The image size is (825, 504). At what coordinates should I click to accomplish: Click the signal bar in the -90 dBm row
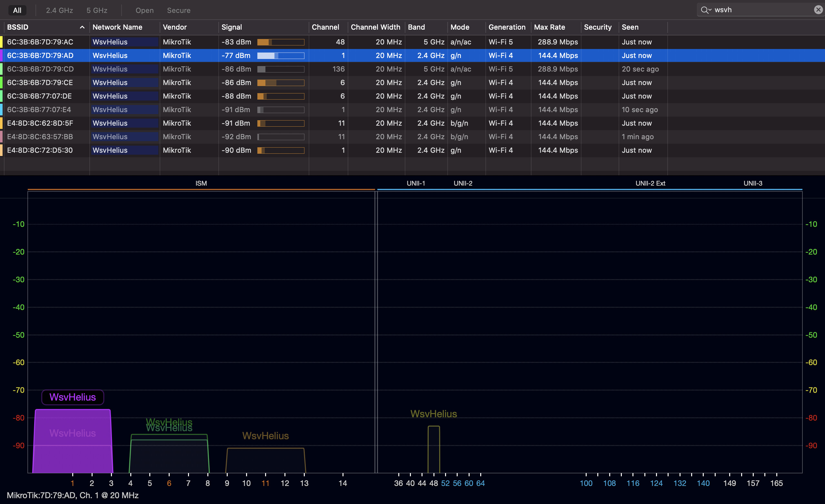281,150
